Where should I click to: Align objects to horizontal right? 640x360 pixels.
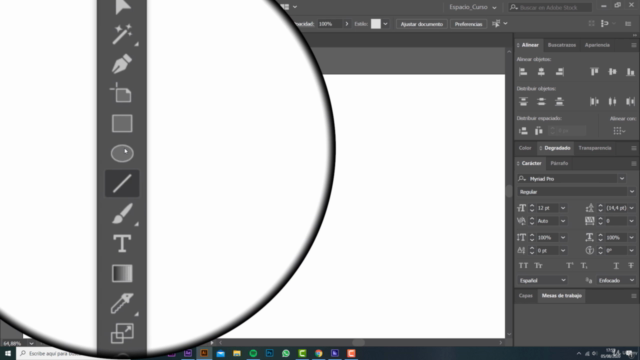pos(560,72)
